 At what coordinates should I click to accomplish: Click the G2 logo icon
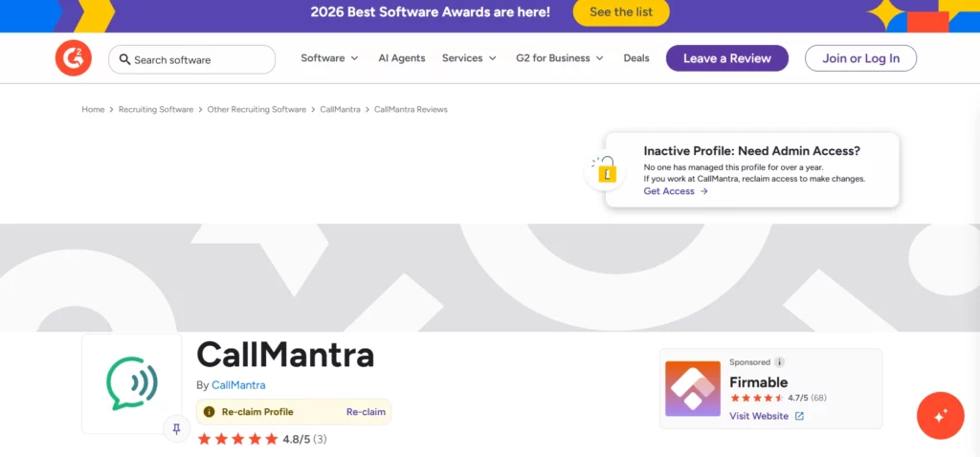[x=73, y=58]
